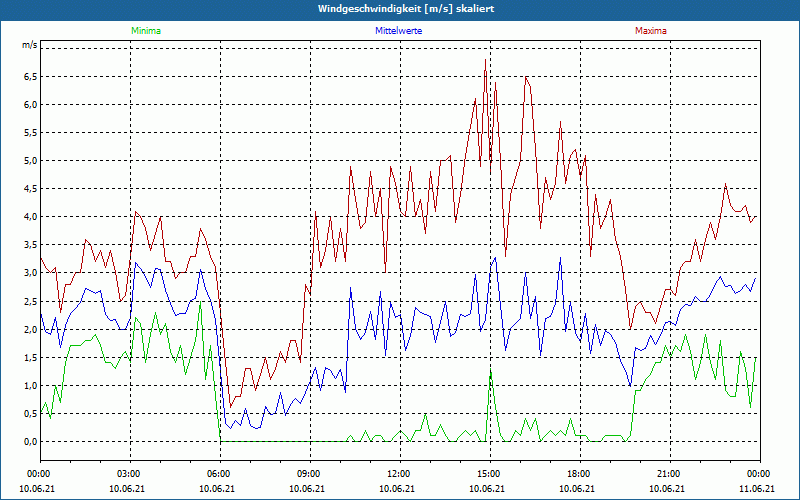Select the blue Mittelwerte legend label
This screenshot has height=500, width=800.
point(398,31)
